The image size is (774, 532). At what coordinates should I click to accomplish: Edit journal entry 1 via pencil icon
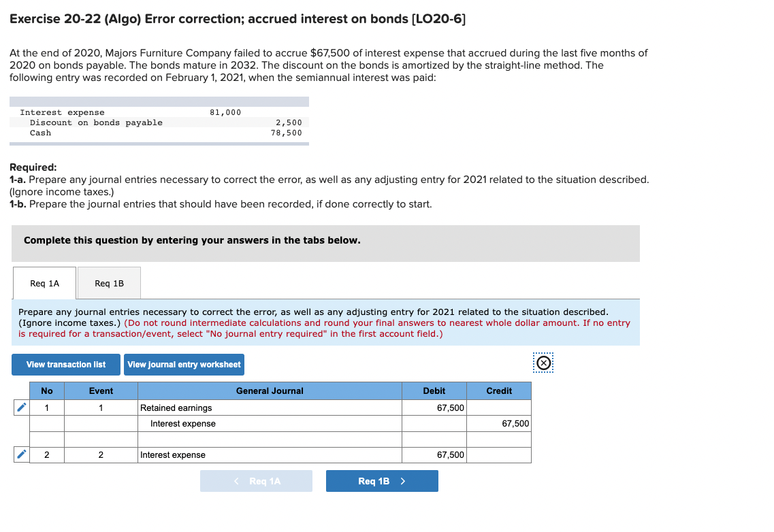click(21, 407)
